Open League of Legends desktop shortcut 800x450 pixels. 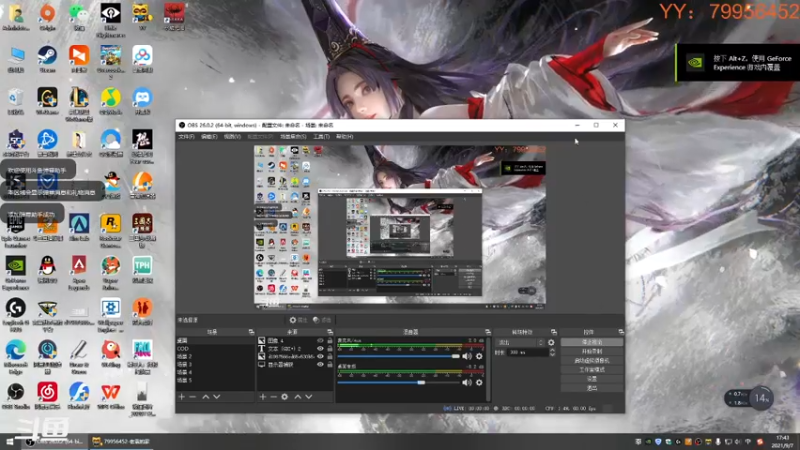coord(79,105)
